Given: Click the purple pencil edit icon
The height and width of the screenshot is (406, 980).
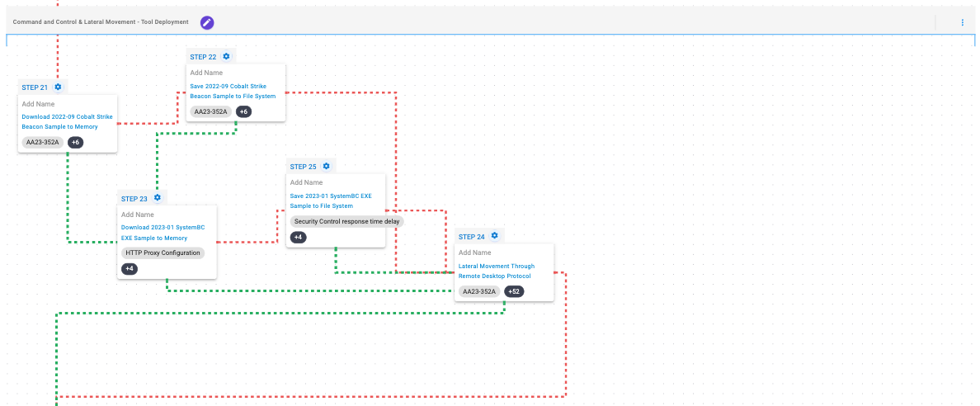Looking at the screenshot, I should click(207, 22).
